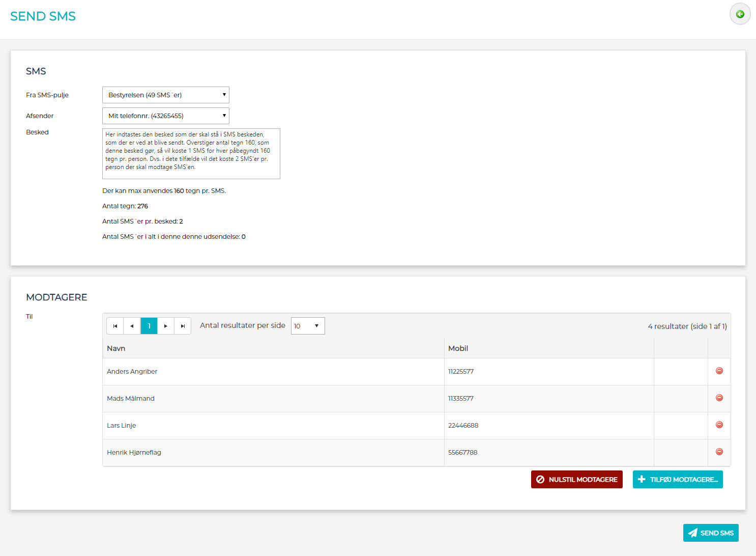Open the Afsender sender dropdown
Viewport: 756px width, 556px height.
click(165, 116)
